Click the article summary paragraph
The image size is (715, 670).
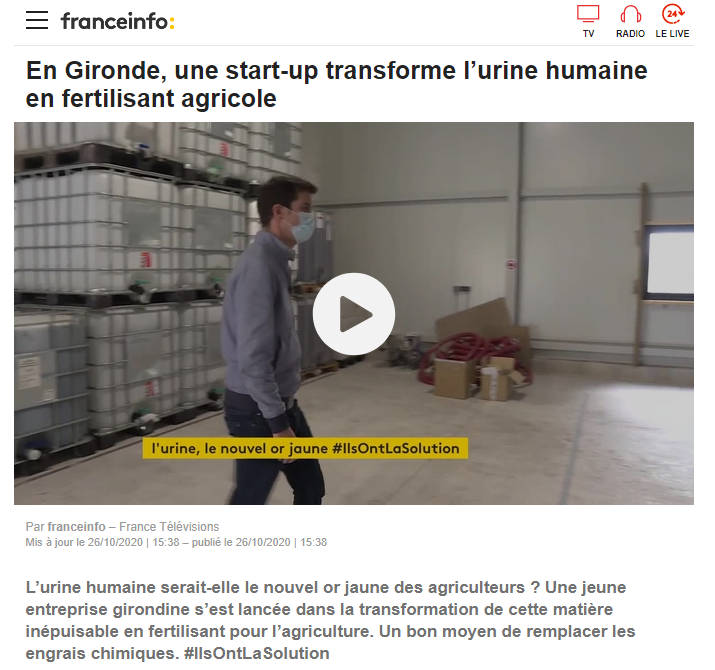330,620
